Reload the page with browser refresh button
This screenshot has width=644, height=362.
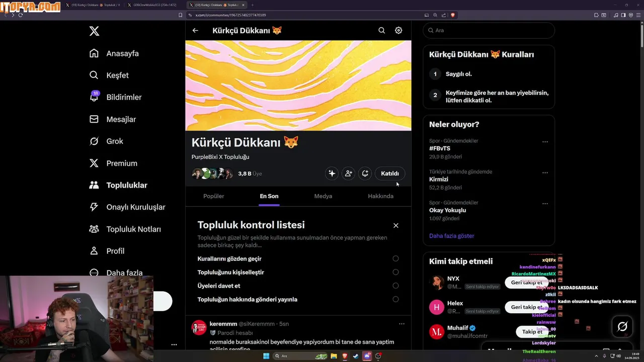[21, 15]
